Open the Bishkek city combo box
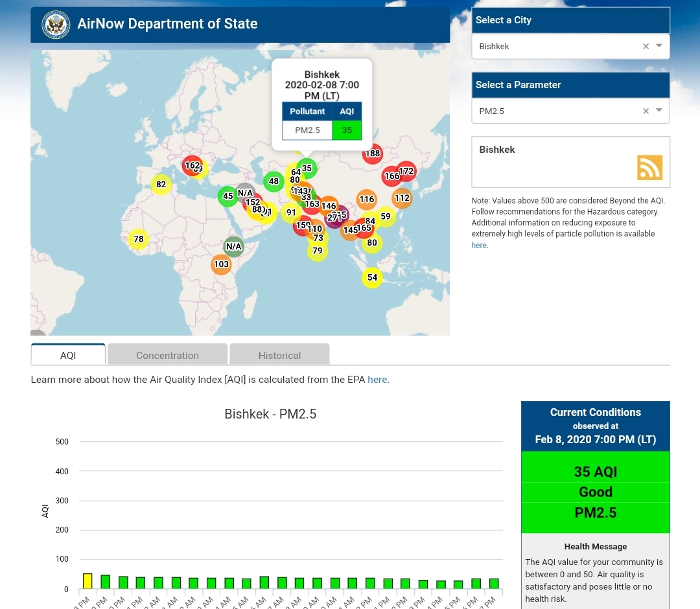700x609 pixels. 557,47
